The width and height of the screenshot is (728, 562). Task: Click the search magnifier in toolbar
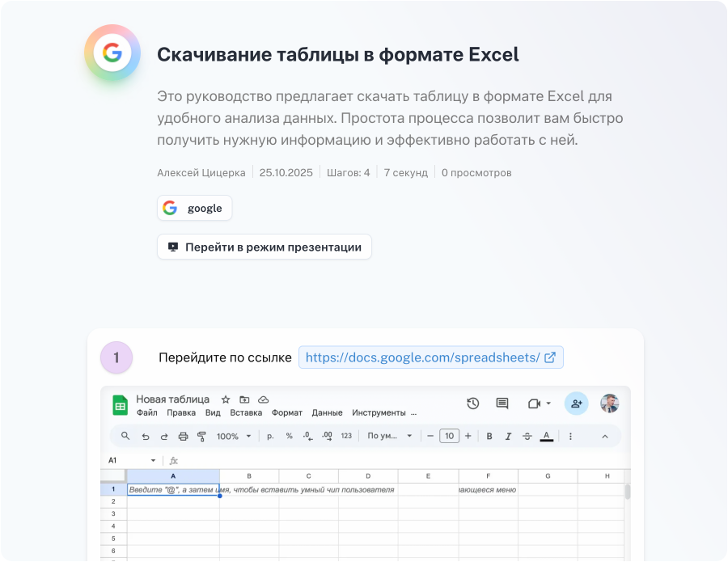click(x=125, y=436)
